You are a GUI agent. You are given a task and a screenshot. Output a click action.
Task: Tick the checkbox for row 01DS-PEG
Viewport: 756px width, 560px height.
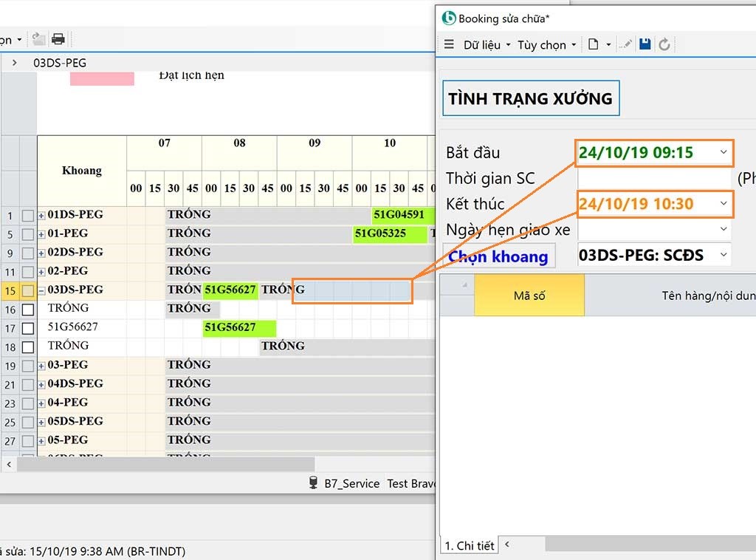tap(28, 216)
